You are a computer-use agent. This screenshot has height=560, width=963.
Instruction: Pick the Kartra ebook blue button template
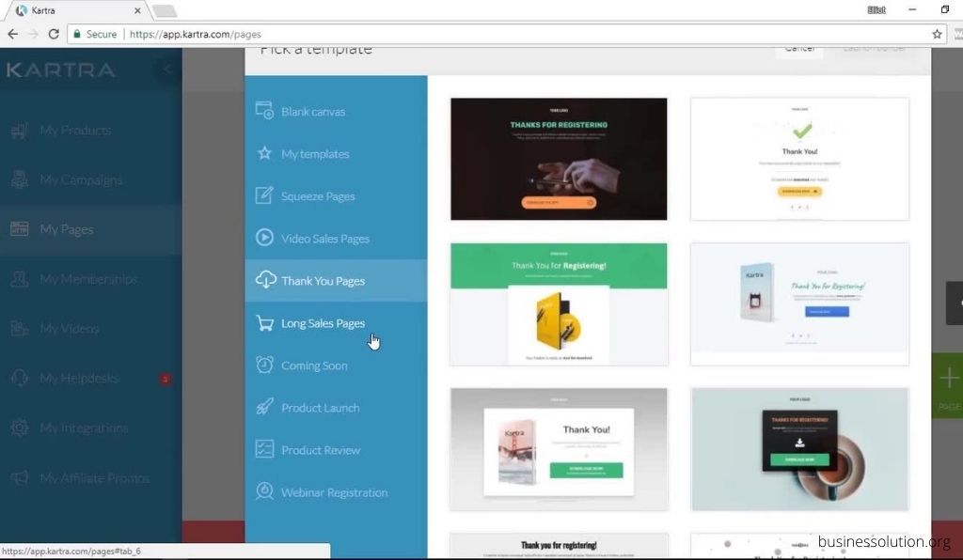pos(799,304)
